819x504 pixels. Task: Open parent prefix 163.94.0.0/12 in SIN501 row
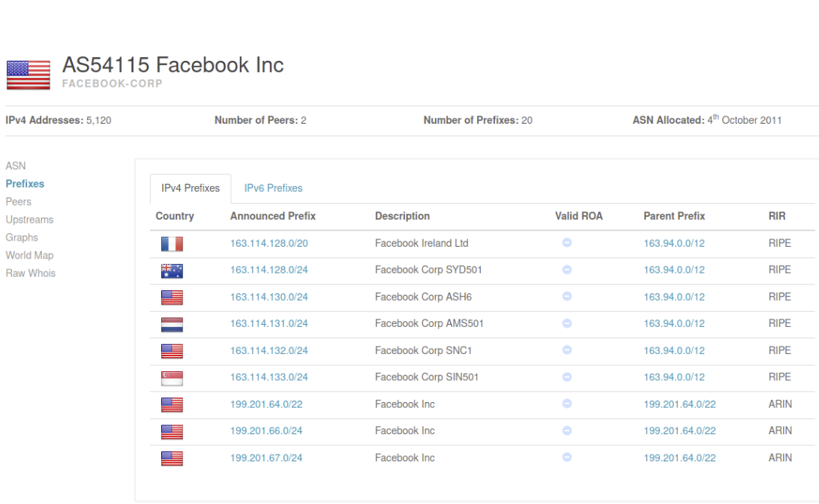[x=673, y=377]
